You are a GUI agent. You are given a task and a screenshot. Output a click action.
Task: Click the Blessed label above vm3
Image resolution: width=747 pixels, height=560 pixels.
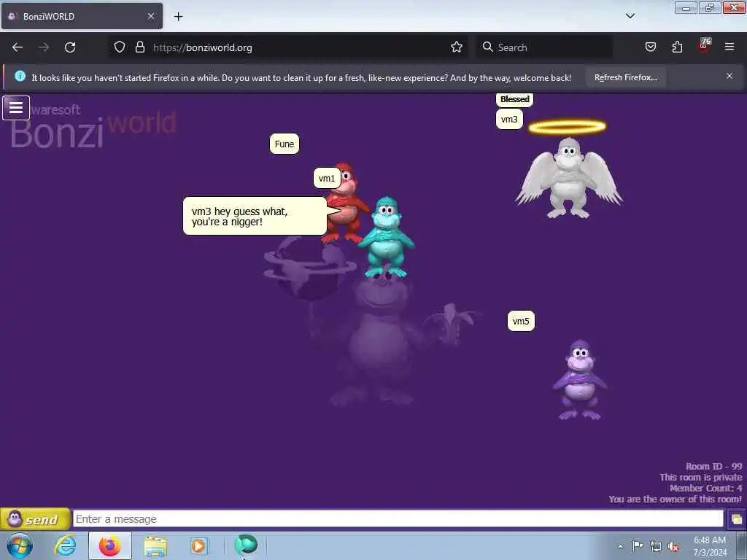(x=514, y=99)
